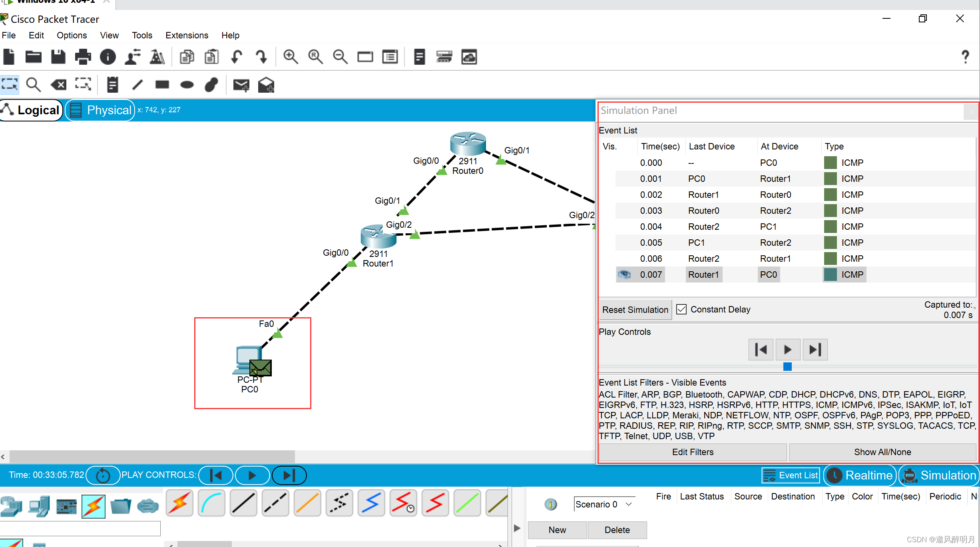Click the Print toolbar icon

click(x=83, y=57)
